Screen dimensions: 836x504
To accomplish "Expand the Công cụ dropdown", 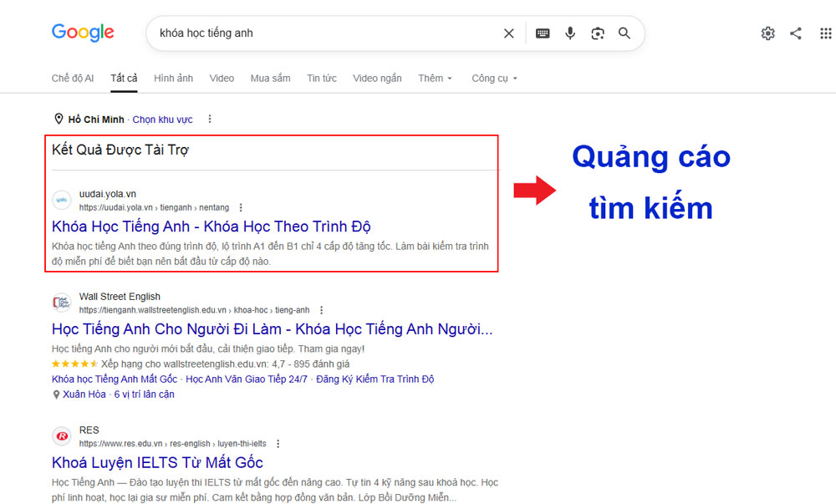I will pyautogui.click(x=494, y=79).
